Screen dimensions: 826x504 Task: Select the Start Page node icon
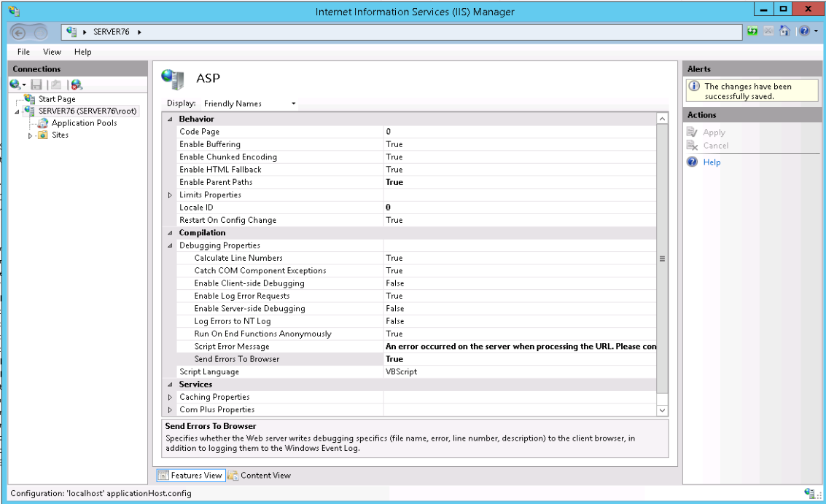pos(30,98)
